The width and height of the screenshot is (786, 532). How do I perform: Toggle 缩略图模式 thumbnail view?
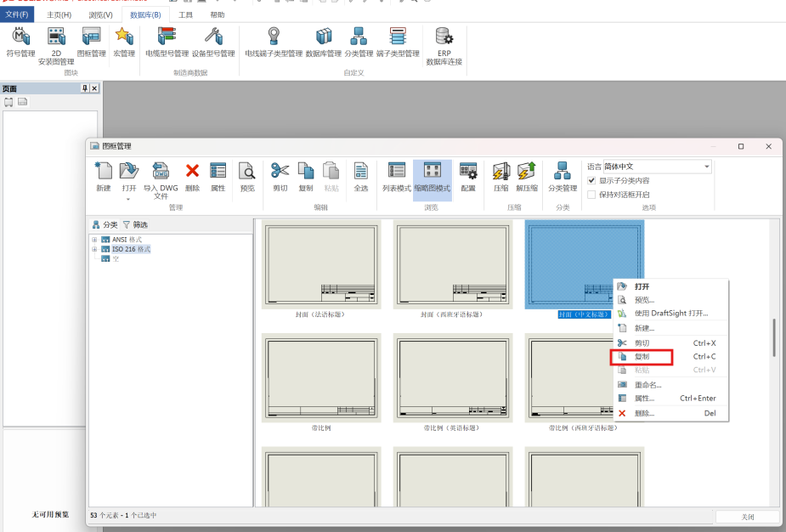[x=432, y=176]
